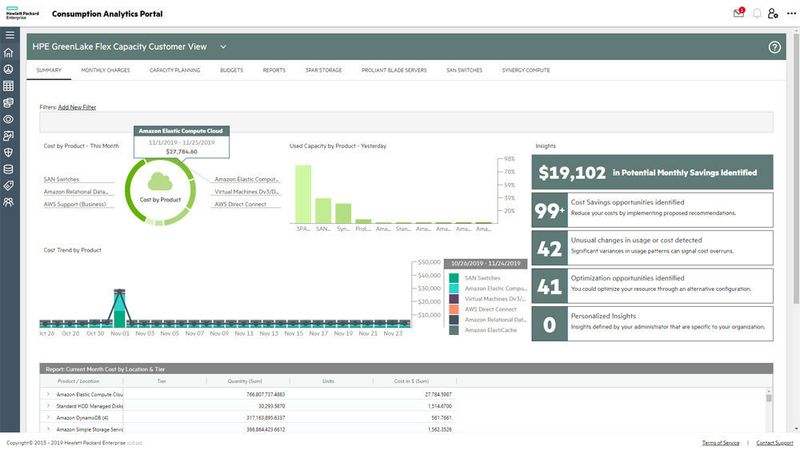Open the Cost Savings opportunities identified card
Screen dimensions: 800x450
(653, 210)
